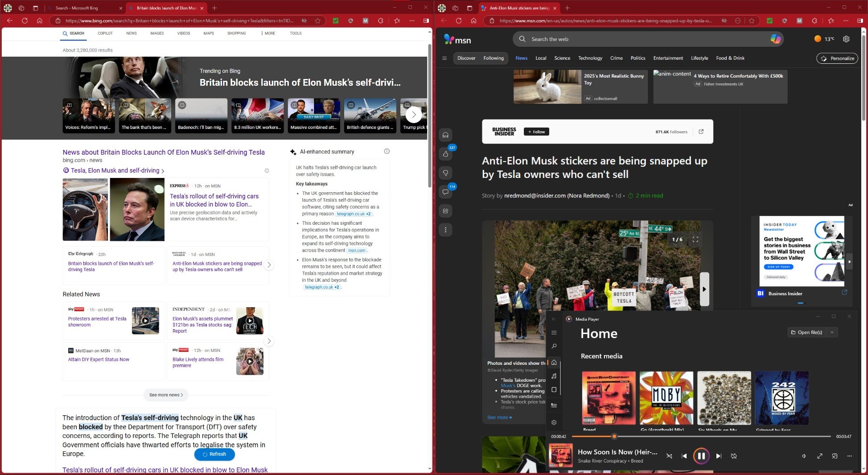The image size is (868, 475).
Task: Open Bing TOOLS filter options
Action: [x=296, y=33]
